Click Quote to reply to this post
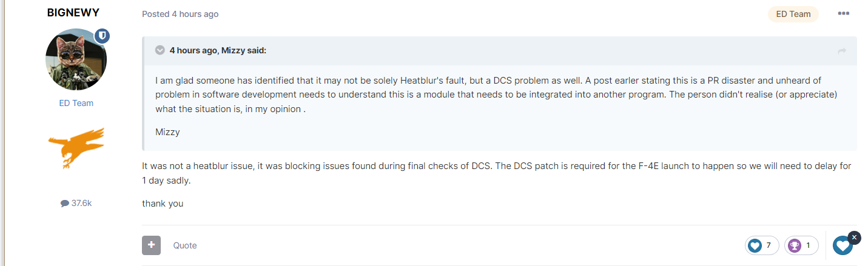Screen dimensions: 868x266 [185, 245]
